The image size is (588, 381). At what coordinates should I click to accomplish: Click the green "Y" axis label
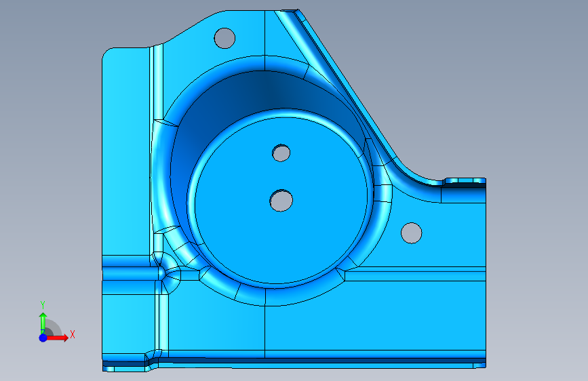point(43,305)
